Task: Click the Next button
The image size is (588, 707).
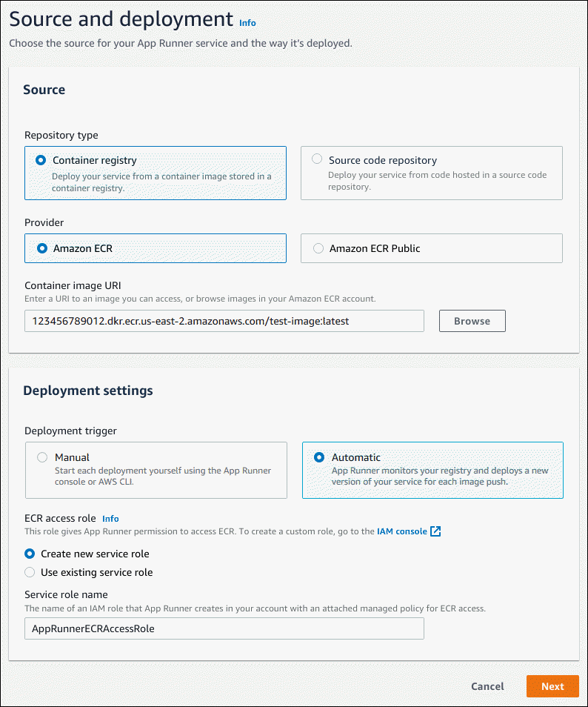Action: click(552, 686)
